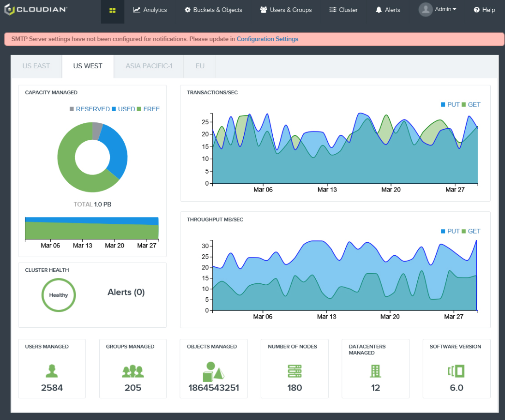Click the users count 2584
The height and width of the screenshot is (420, 505).
[52, 388]
